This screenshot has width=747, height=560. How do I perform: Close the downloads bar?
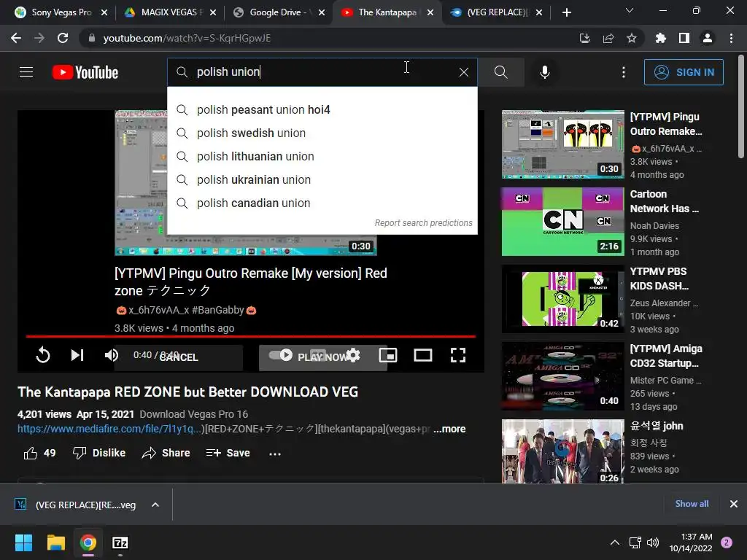pos(734,504)
